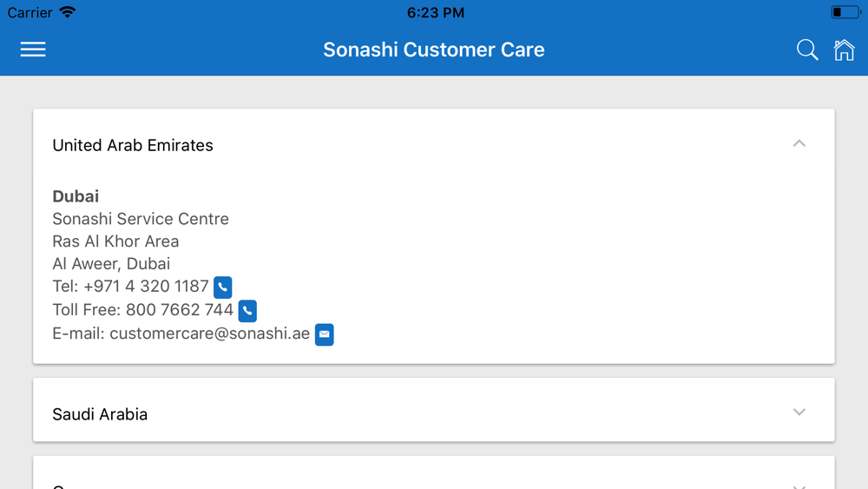
Task: Tap the +971 4 320 1187 phone number
Action: (146, 287)
